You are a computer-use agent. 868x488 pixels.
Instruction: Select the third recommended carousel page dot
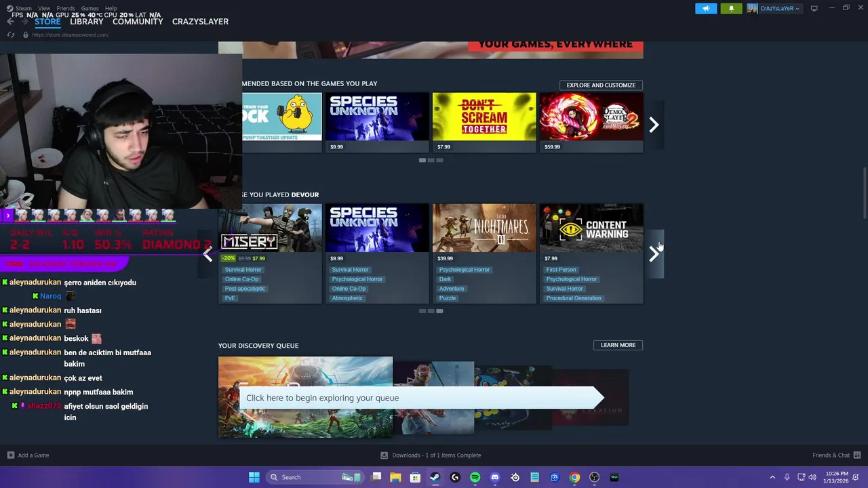(x=439, y=160)
